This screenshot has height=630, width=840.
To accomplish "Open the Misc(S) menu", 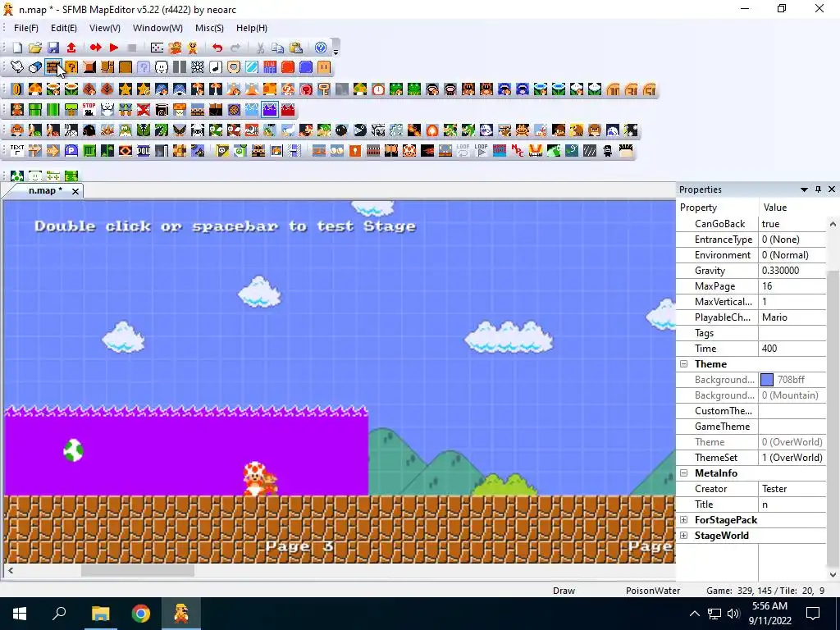I will click(209, 28).
